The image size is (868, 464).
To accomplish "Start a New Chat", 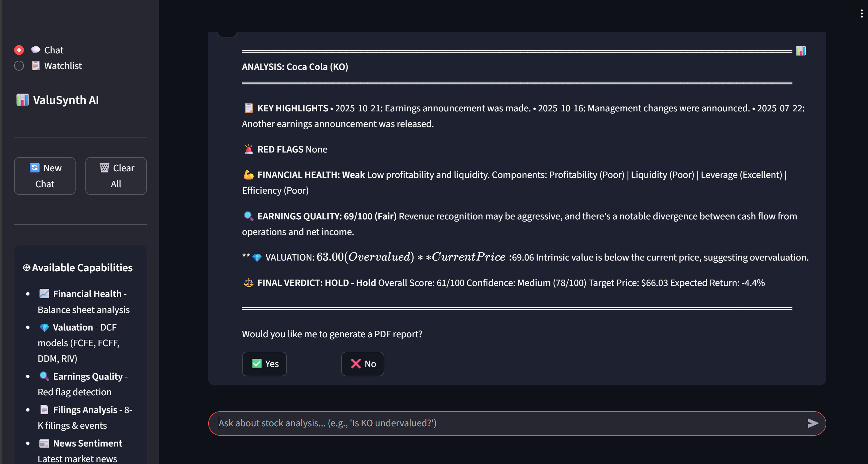I will coord(45,176).
